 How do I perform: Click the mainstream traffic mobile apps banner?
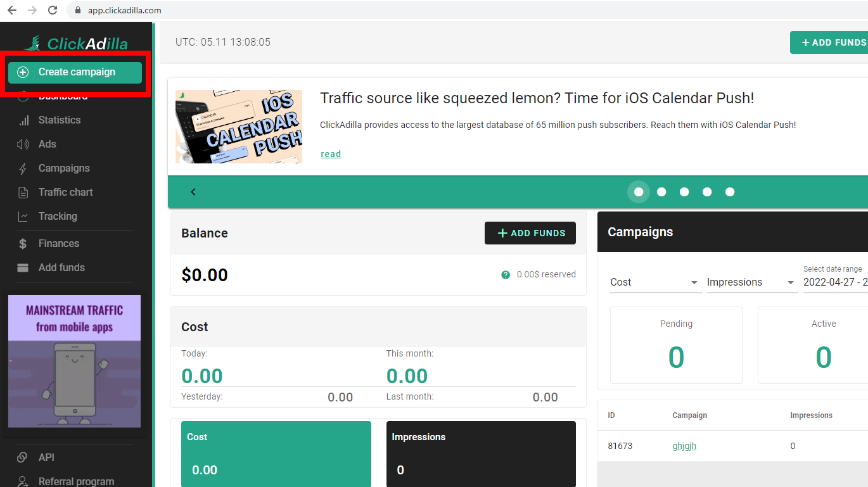click(74, 362)
